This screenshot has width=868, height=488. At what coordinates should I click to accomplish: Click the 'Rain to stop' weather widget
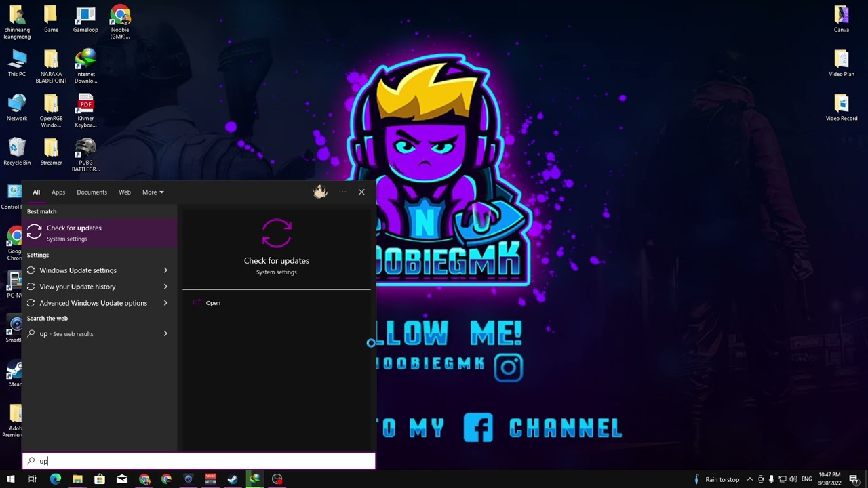[x=717, y=479]
